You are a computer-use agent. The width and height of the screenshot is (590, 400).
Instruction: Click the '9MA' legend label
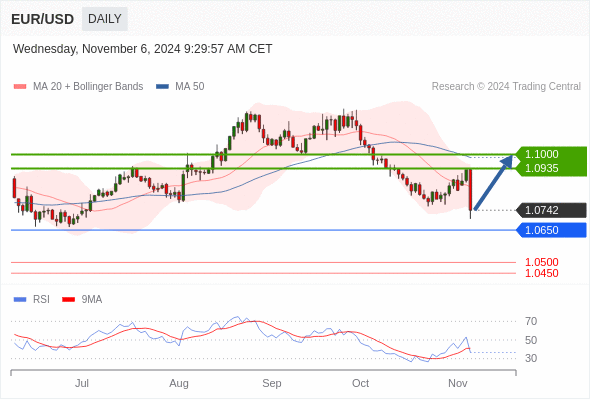pyautogui.click(x=92, y=300)
